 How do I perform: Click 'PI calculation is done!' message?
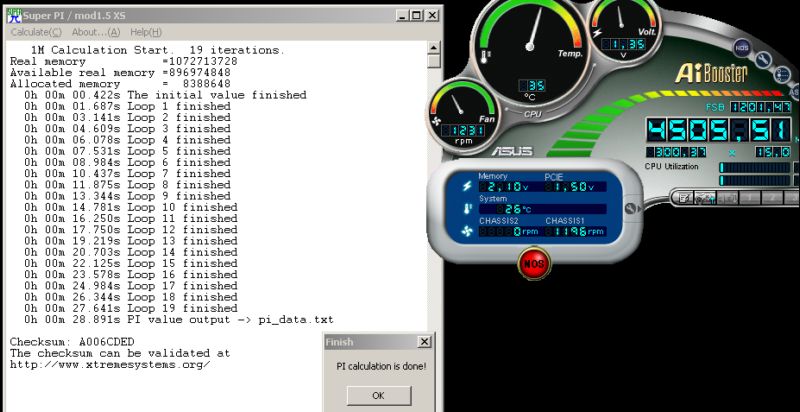(x=381, y=366)
